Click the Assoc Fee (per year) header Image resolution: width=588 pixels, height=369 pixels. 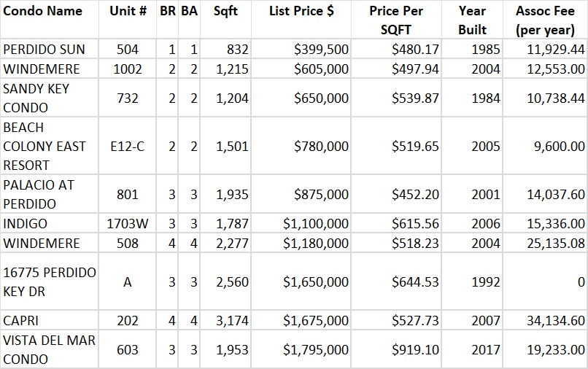pyautogui.click(x=544, y=20)
